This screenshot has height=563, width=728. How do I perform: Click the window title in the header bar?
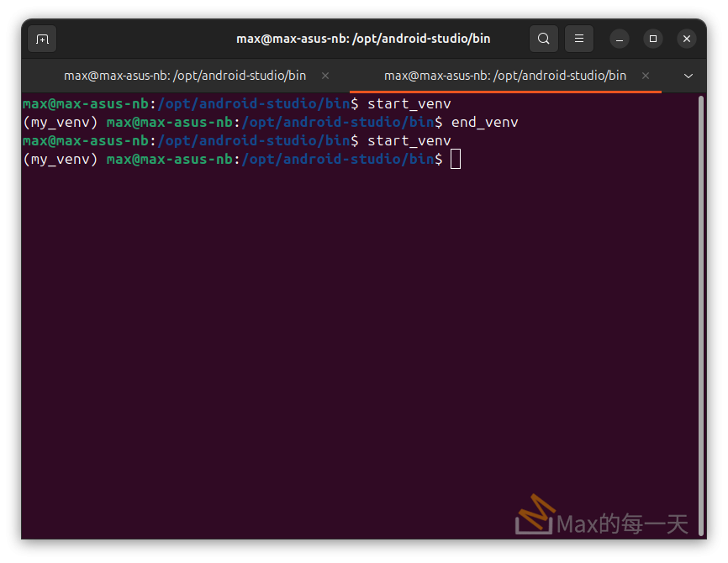click(x=363, y=39)
